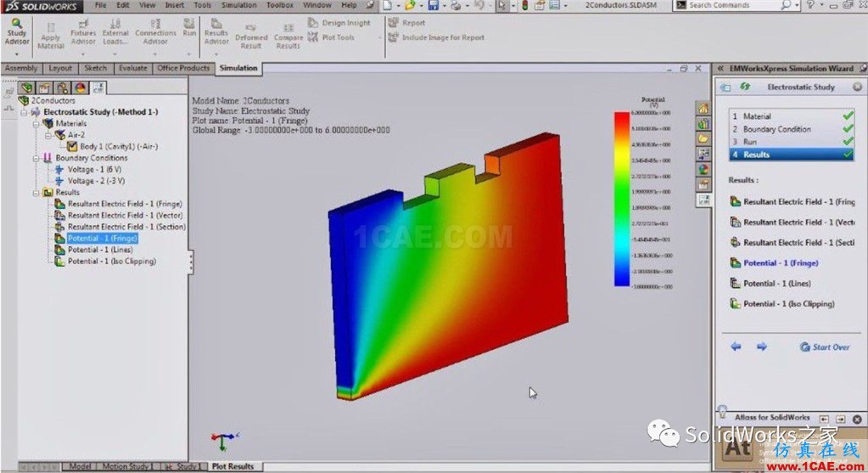Open the Save button dropdown arrow
The width and height of the screenshot is (868, 473).
[x=444, y=6]
